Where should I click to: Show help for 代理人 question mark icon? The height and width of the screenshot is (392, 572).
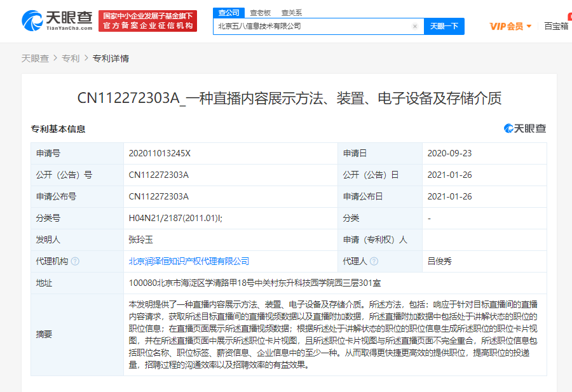click(374, 261)
